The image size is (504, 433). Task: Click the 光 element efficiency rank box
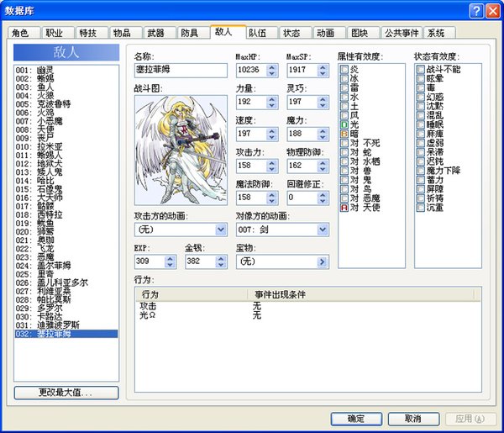coord(344,124)
